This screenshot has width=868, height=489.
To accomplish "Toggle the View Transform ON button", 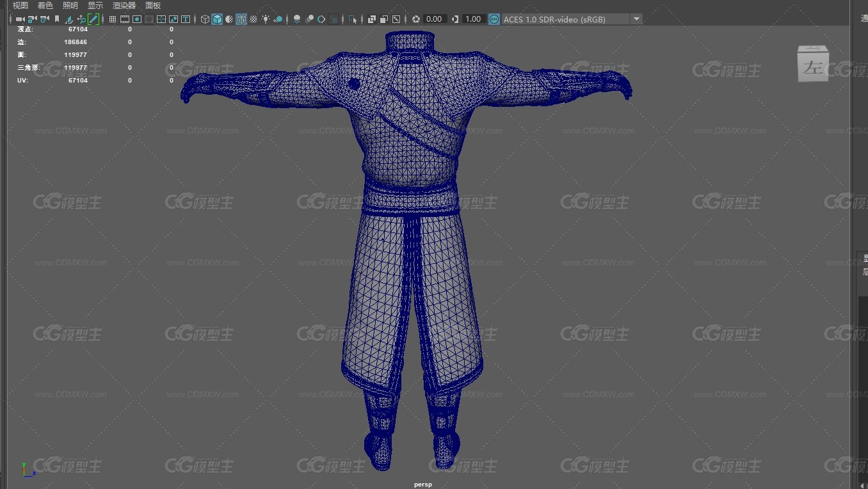I will 494,19.
